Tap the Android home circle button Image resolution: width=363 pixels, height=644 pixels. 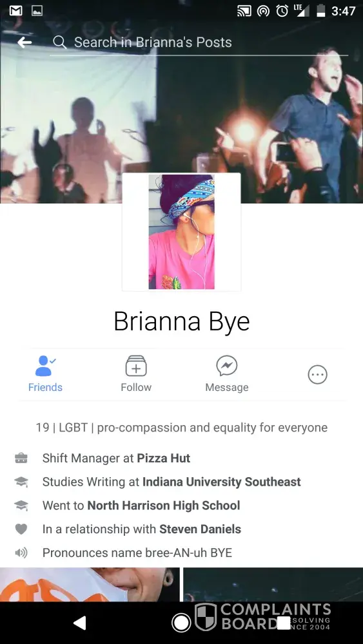[181, 623]
